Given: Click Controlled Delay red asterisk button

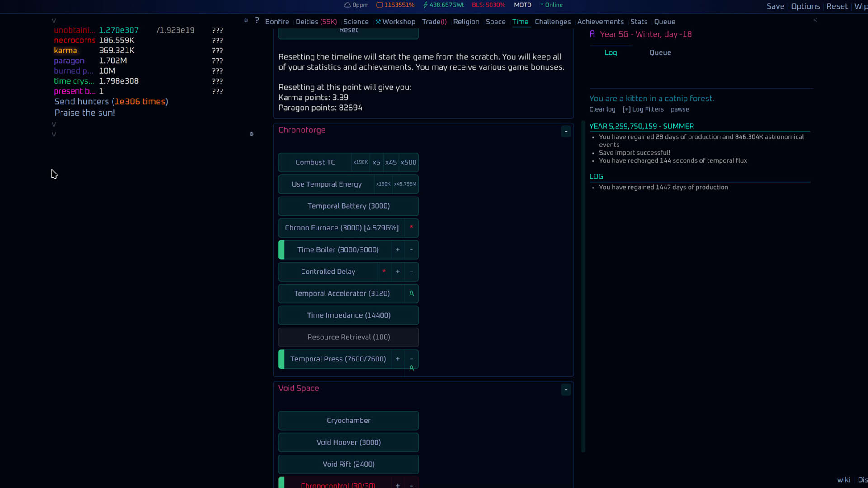Looking at the screenshot, I should (x=384, y=272).
